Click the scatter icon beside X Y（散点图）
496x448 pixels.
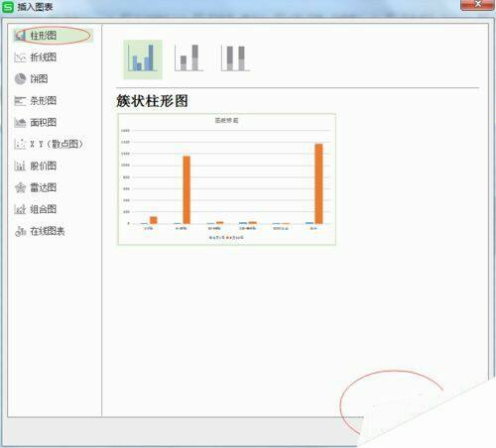tap(20, 144)
